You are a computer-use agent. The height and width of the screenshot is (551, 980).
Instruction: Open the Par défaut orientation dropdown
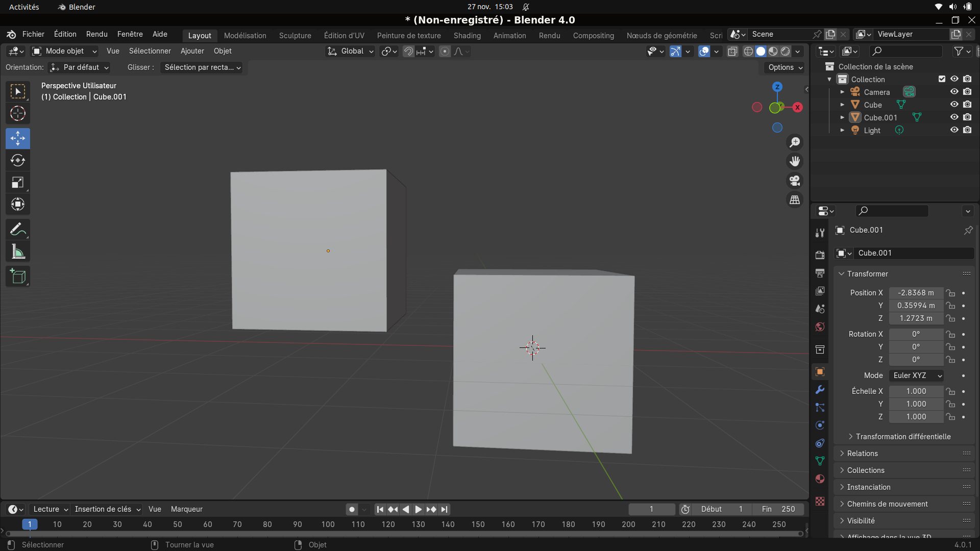[x=80, y=67]
